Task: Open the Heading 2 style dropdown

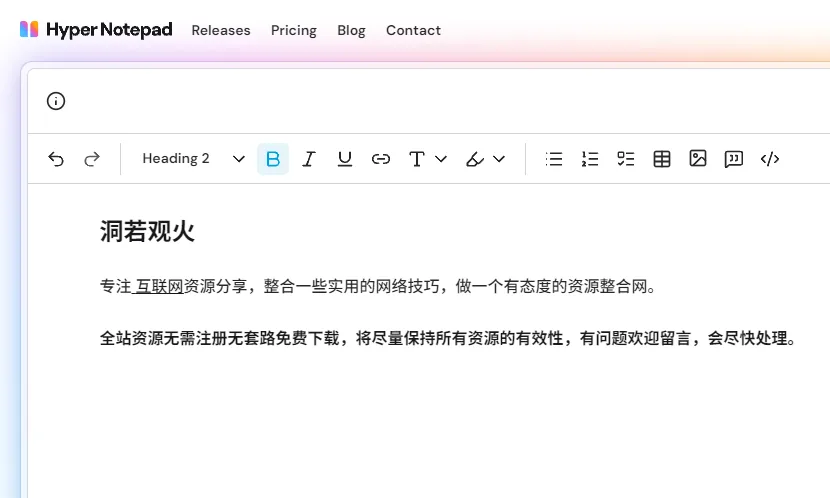Action: (x=193, y=159)
